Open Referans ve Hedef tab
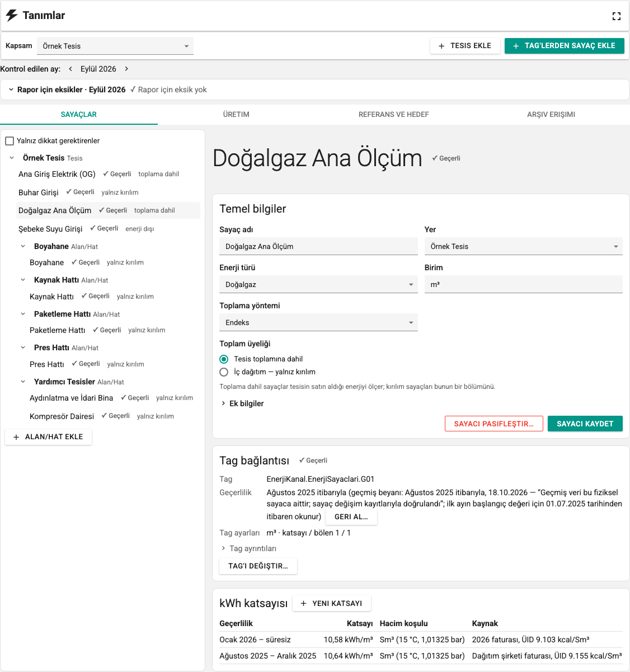Viewport: 630px width, 672px height. 394,114
